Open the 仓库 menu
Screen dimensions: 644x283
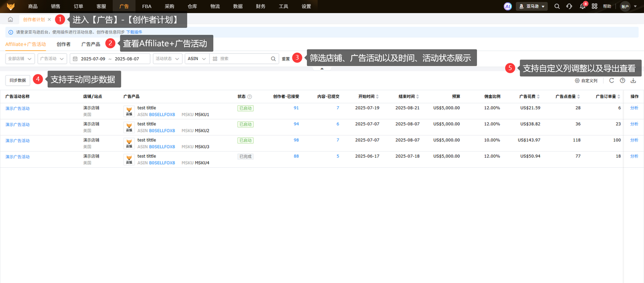point(192,6)
